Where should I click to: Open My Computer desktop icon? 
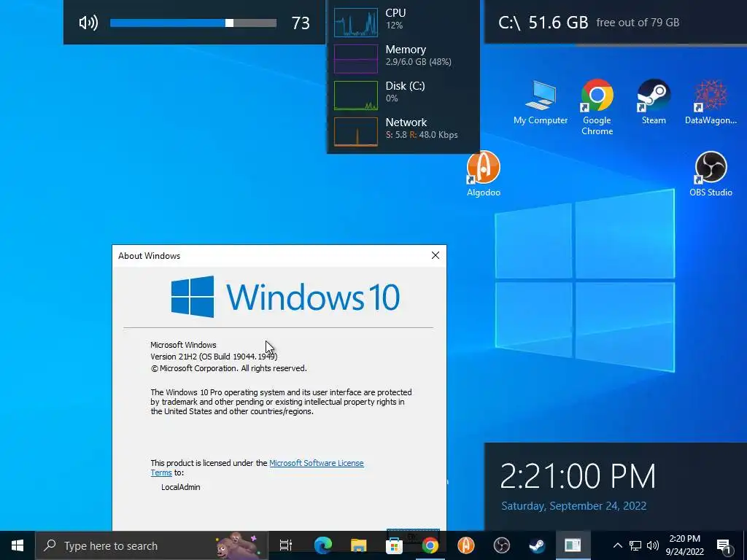click(x=541, y=102)
